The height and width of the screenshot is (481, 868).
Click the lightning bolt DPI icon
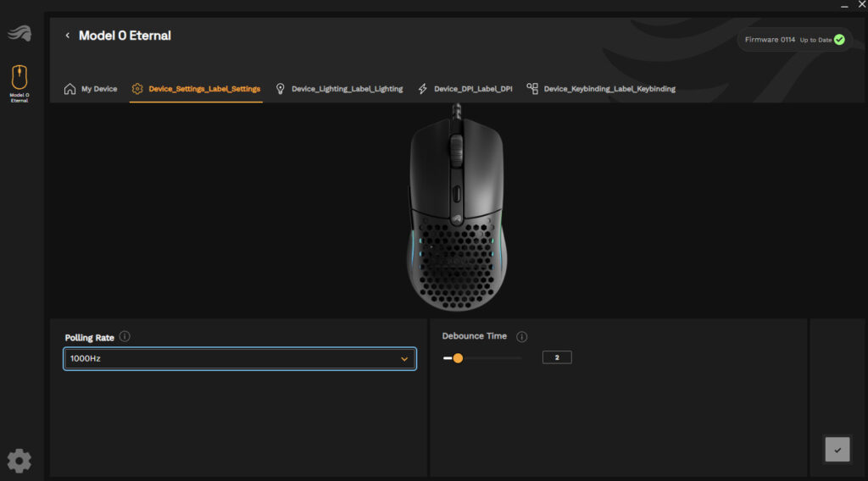[x=423, y=89]
